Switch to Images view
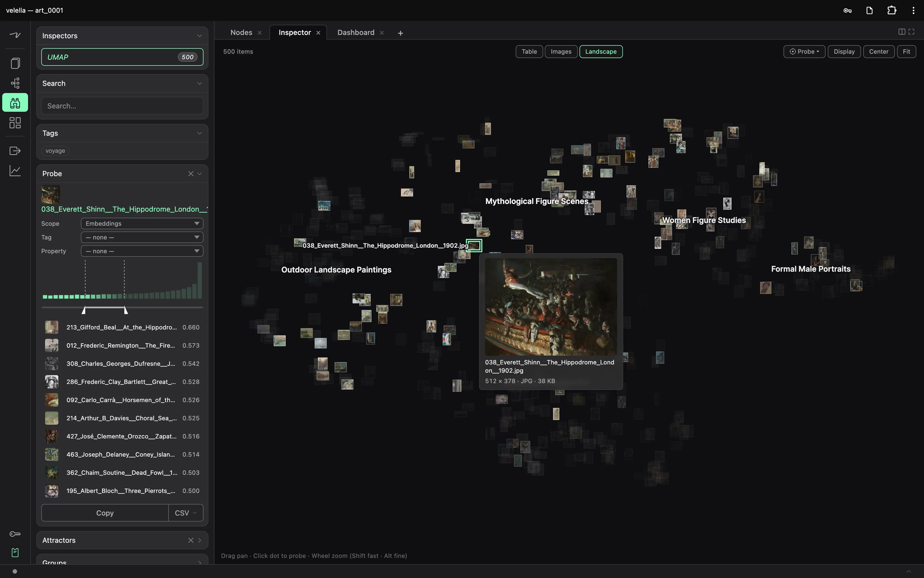Image resolution: width=924 pixels, height=578 pixels. click(561, 52)
